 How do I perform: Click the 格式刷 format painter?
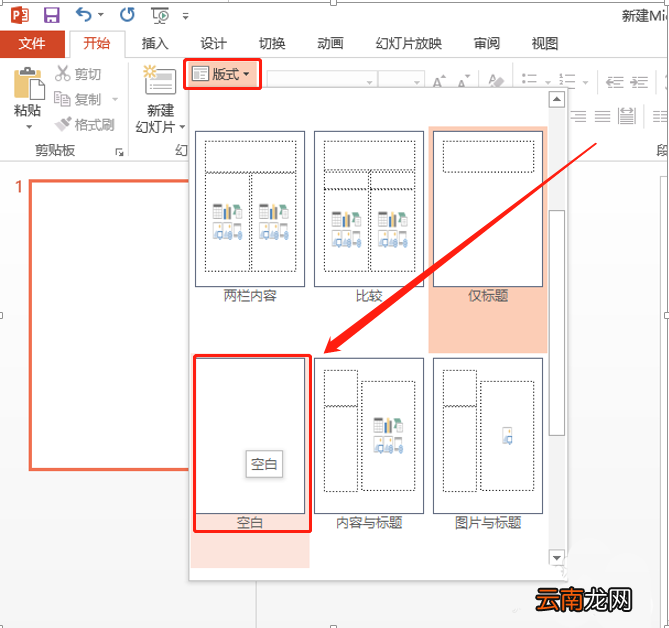point(84,125)
